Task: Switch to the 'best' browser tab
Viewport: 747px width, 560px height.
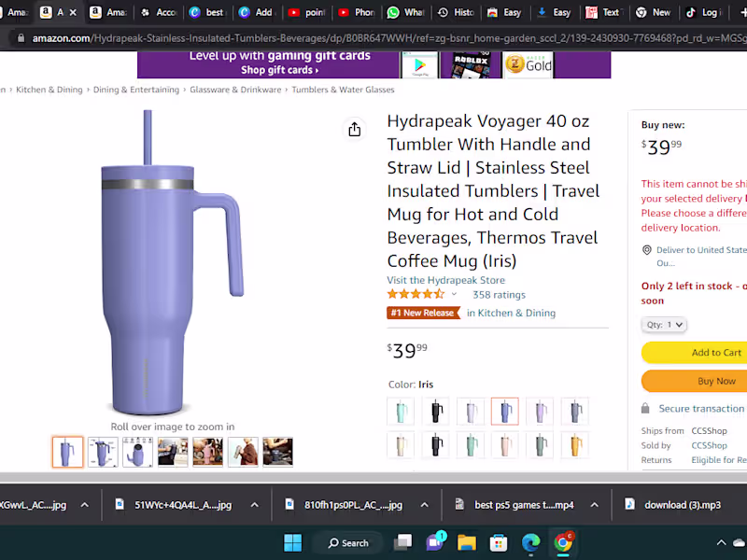Action: (x=206, y=12)
